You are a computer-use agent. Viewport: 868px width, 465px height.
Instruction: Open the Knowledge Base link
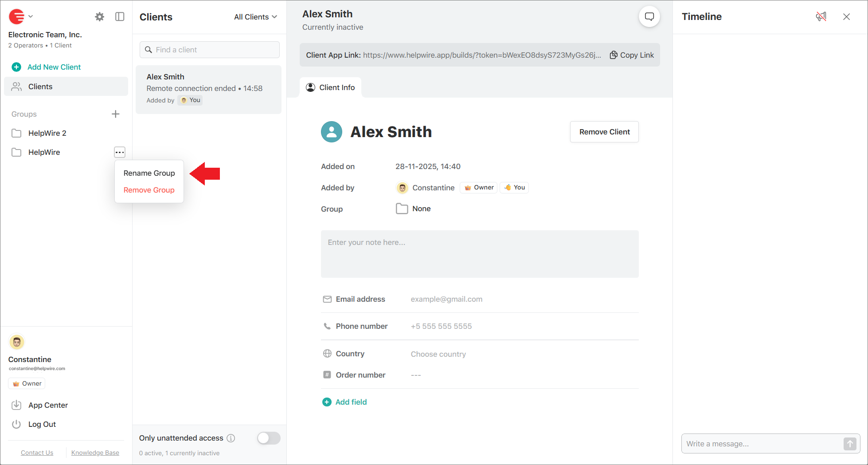pos(95,452)
